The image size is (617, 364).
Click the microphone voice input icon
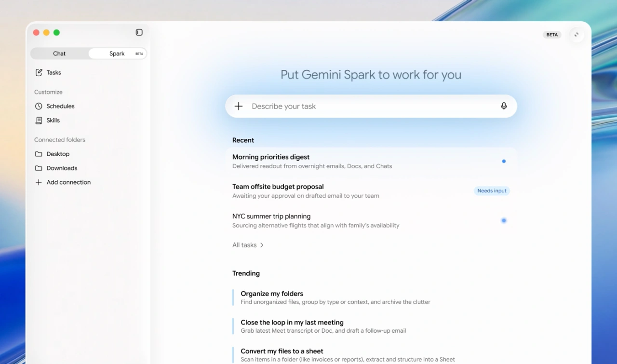tap(504, 106)
